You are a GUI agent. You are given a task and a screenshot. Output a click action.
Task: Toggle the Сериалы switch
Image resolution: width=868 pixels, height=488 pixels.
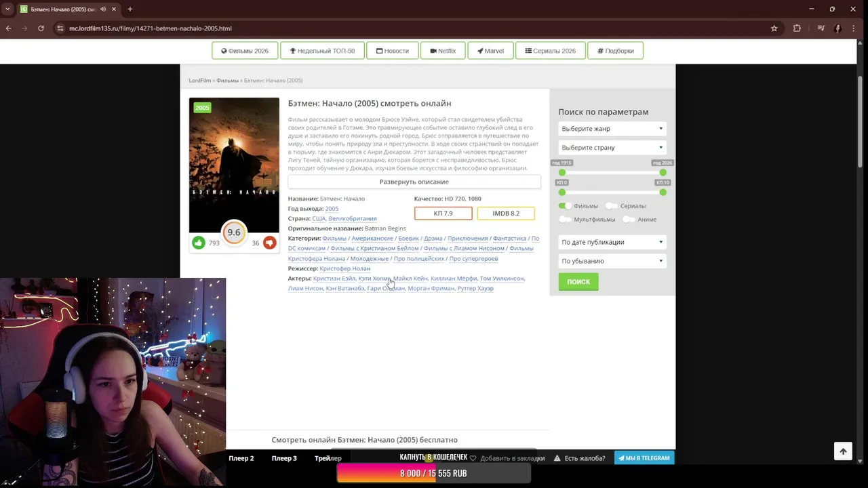click(612, 206)
